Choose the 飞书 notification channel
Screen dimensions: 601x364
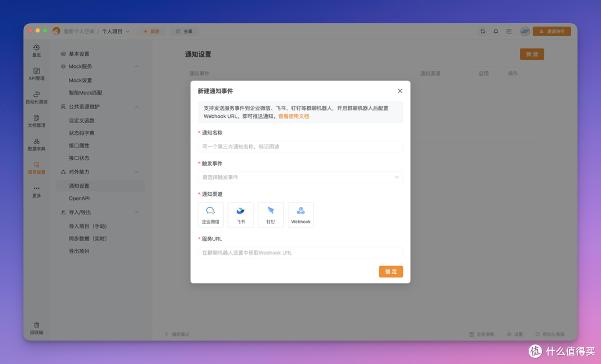click(x=240, y=215)
